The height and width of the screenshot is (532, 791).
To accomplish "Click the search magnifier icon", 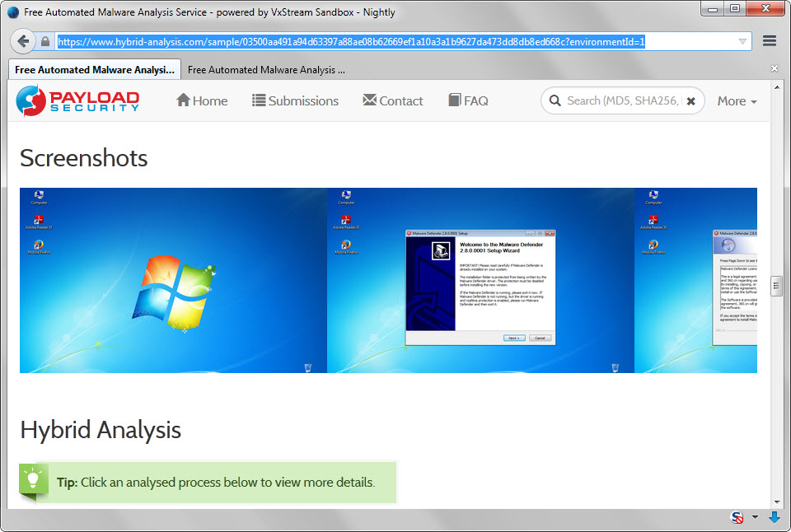I will [555, 100].
